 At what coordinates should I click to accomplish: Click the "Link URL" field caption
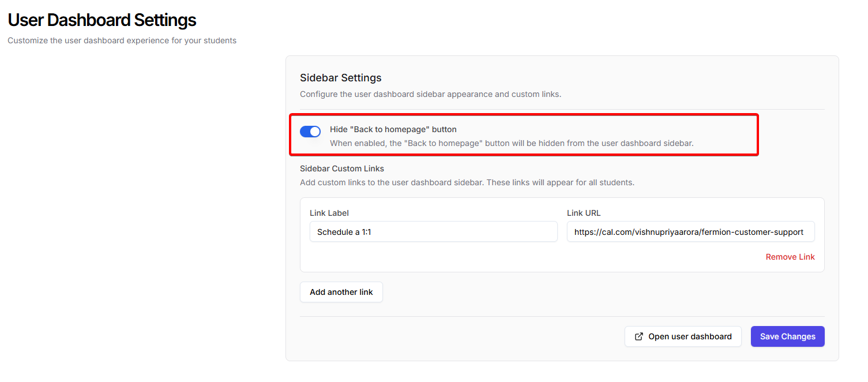tap(583, 213)
